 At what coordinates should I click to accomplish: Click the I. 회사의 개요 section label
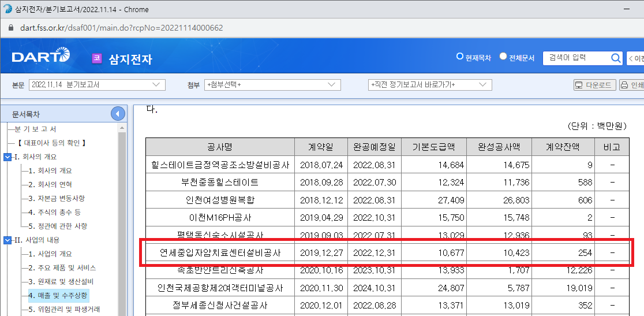pyautogui.click(x=36, y=157)
